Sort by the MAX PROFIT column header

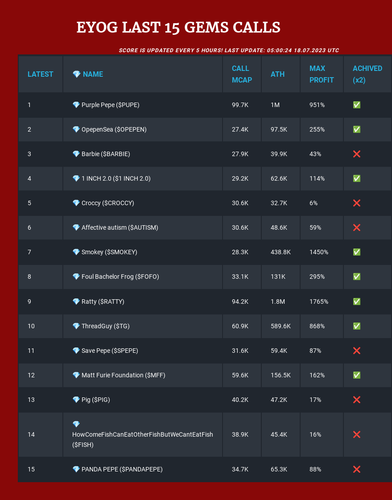[x=321, y=74]
